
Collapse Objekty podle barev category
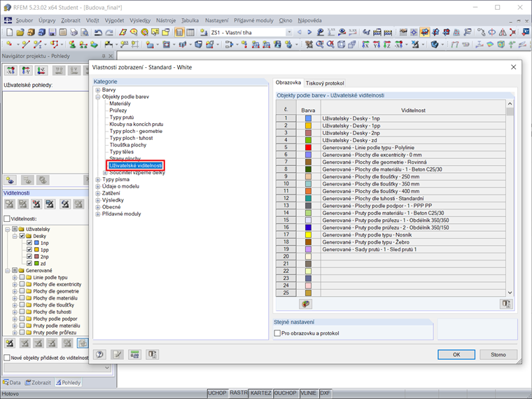pos(98,97)
